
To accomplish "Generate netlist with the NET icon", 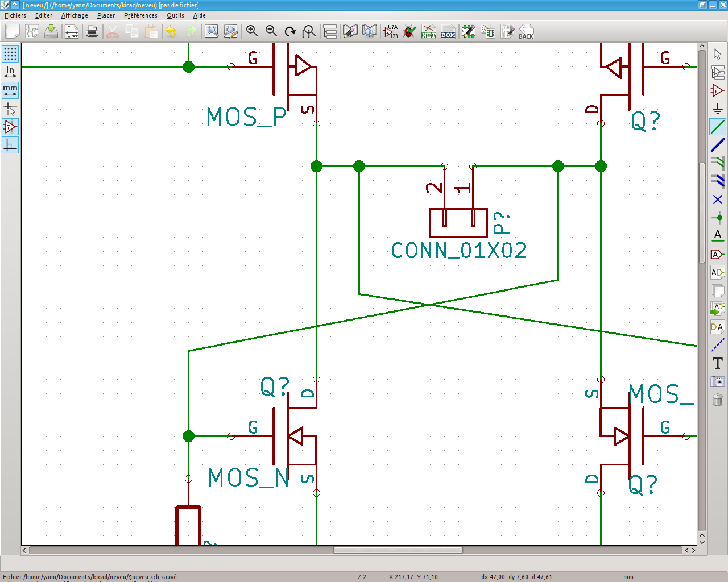I will point(429,31).
